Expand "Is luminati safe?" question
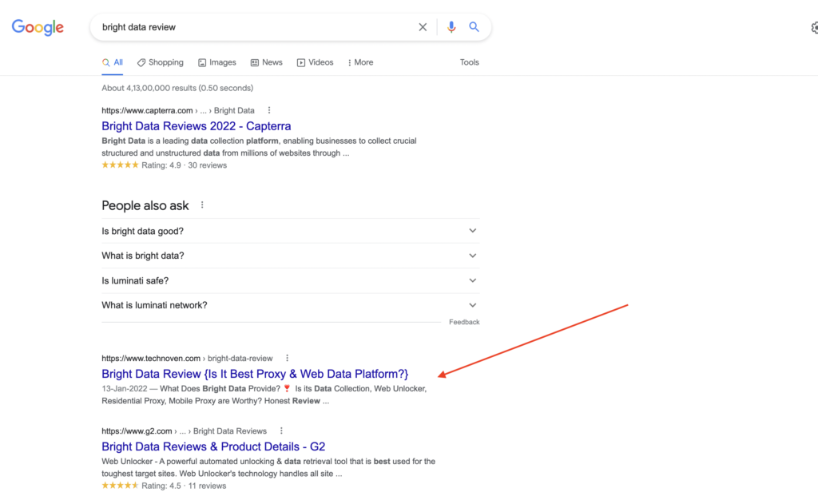818x504 pixels. coord(472,280)
